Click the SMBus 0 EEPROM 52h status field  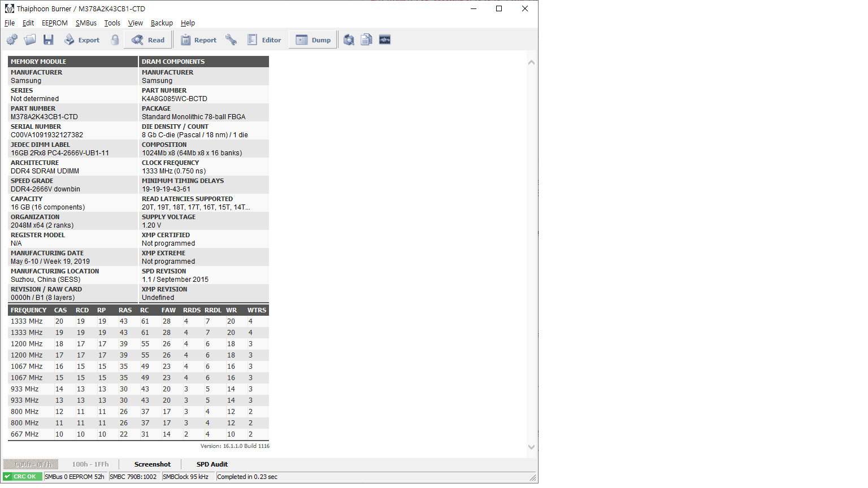75,477
